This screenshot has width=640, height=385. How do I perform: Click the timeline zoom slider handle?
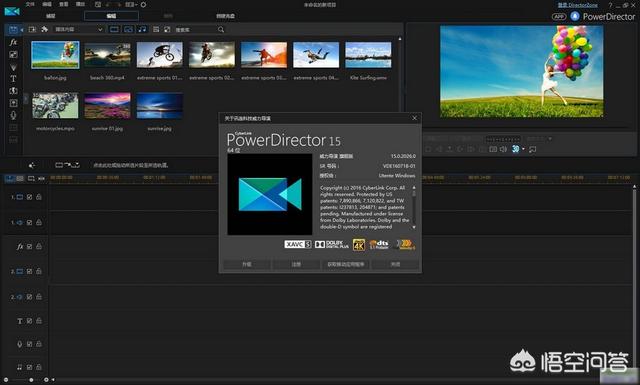[31, 380]
